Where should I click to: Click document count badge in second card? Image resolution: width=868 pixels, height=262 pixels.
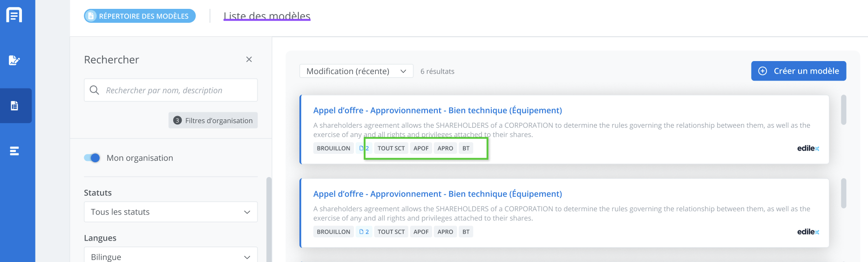click(x=364, y=232)
